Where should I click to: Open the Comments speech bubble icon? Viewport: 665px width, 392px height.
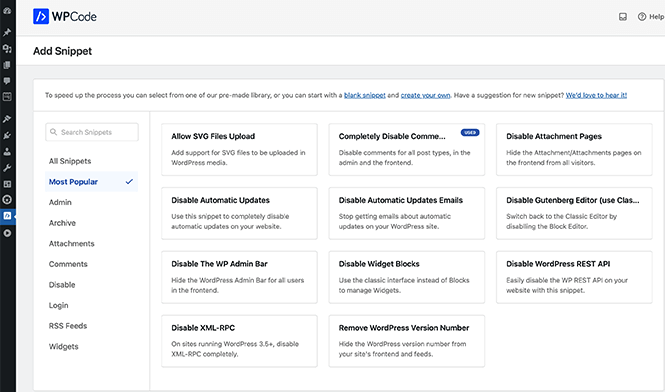tap(7, 81)
